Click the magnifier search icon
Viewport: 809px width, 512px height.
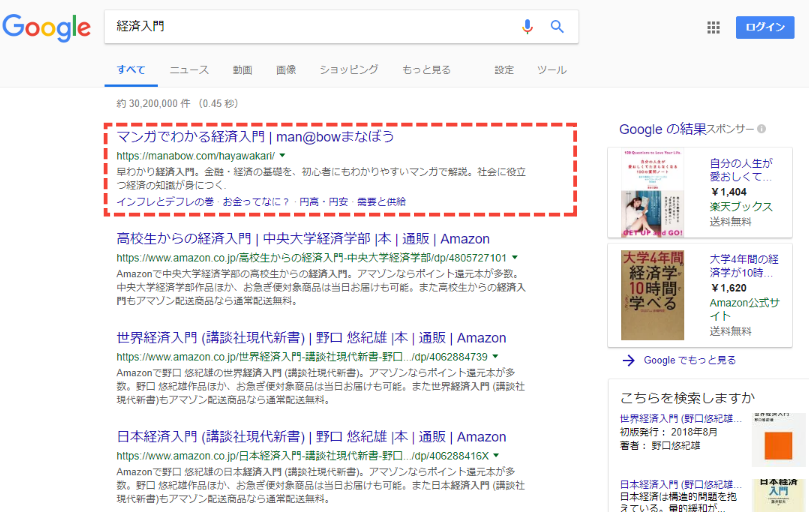[557, 26]
